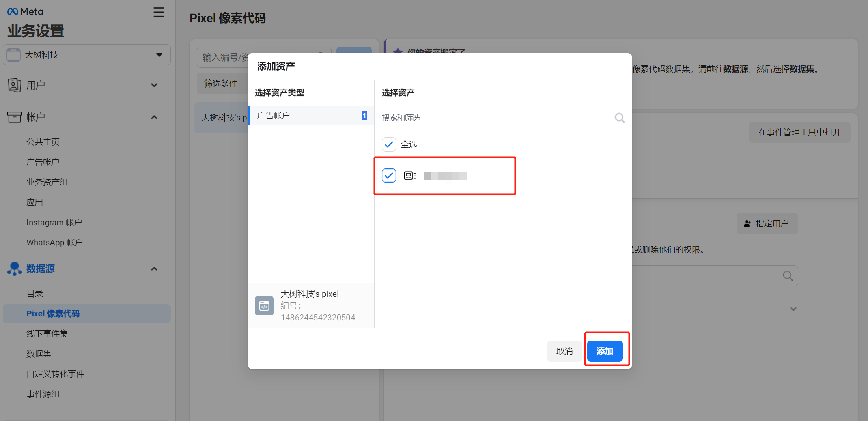Click the pixel code icon in dialog footer
The height and width of the screenshot is (421, 868).
(264, 306)
